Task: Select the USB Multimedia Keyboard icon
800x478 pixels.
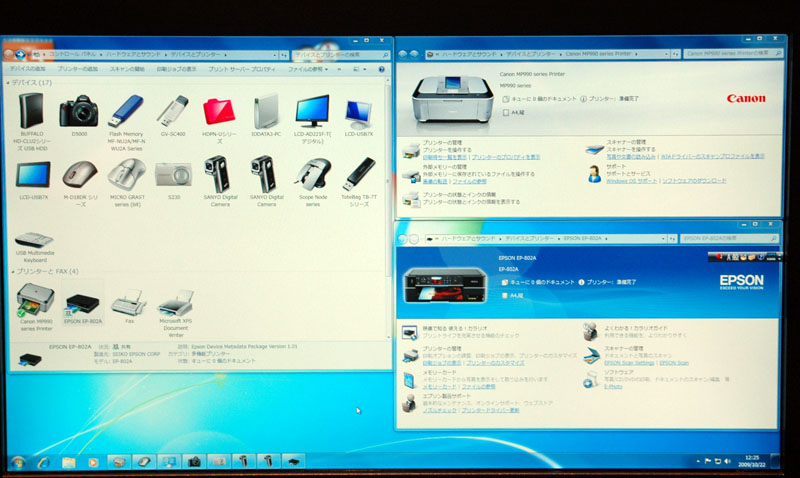Action: click(x=33, y=240)
